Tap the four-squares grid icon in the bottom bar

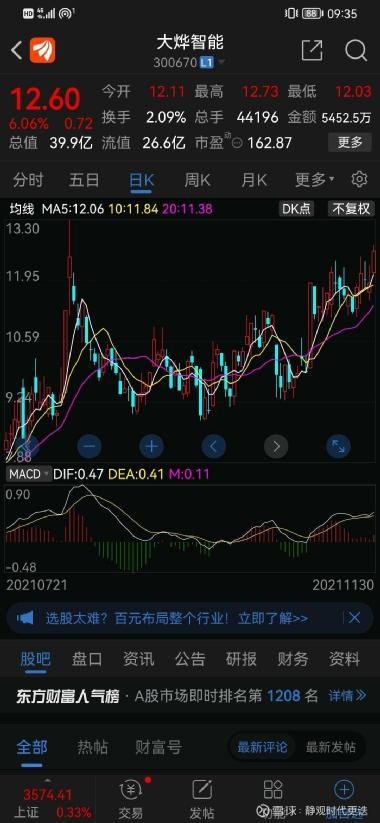coord(273,790)
